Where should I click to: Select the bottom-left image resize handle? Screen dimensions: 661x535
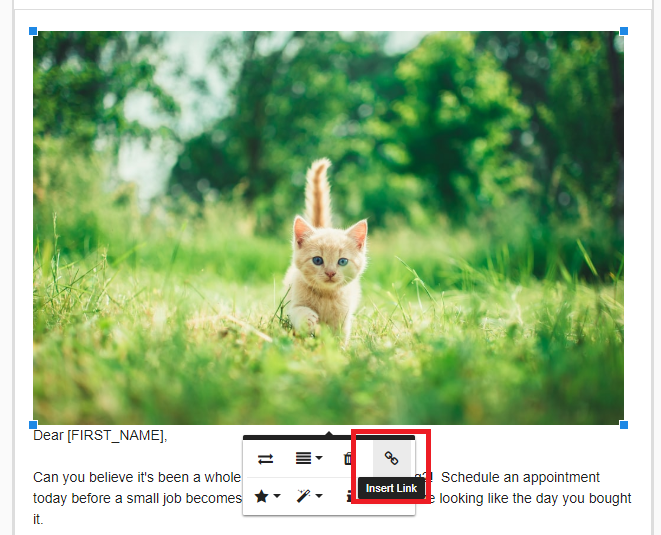click(x=33, y=425)
